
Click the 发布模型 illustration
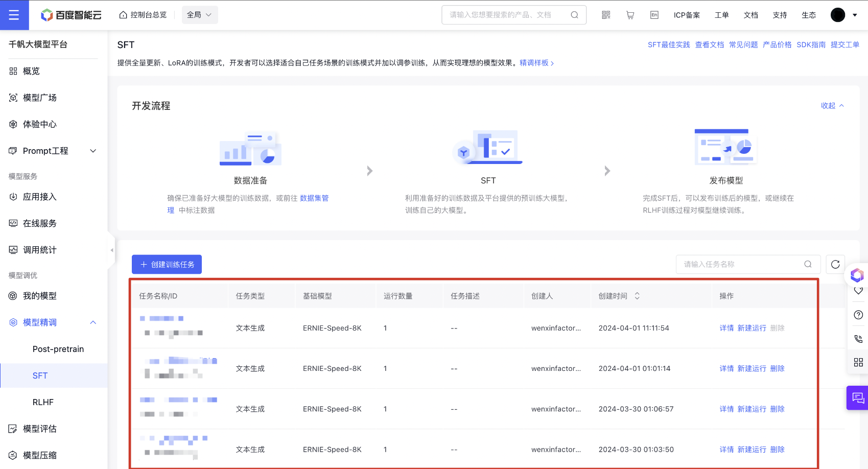coord(725,147)
